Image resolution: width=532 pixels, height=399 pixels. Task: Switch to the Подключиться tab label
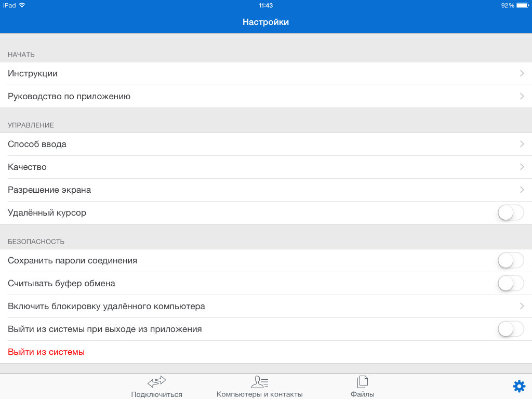pyautogui.click(x=156, y=394)
